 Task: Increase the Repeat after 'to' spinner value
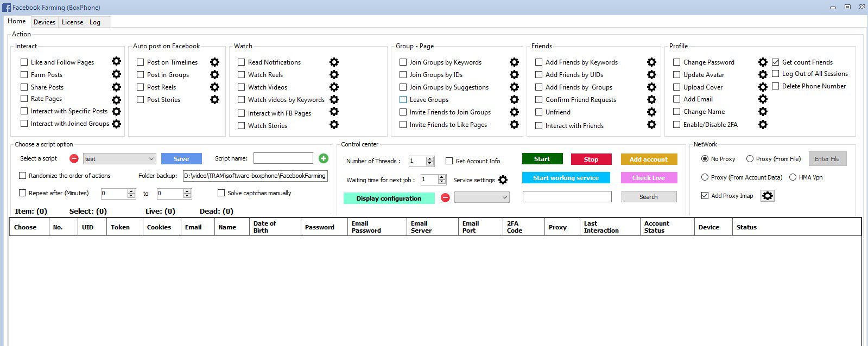pos(187,191)
